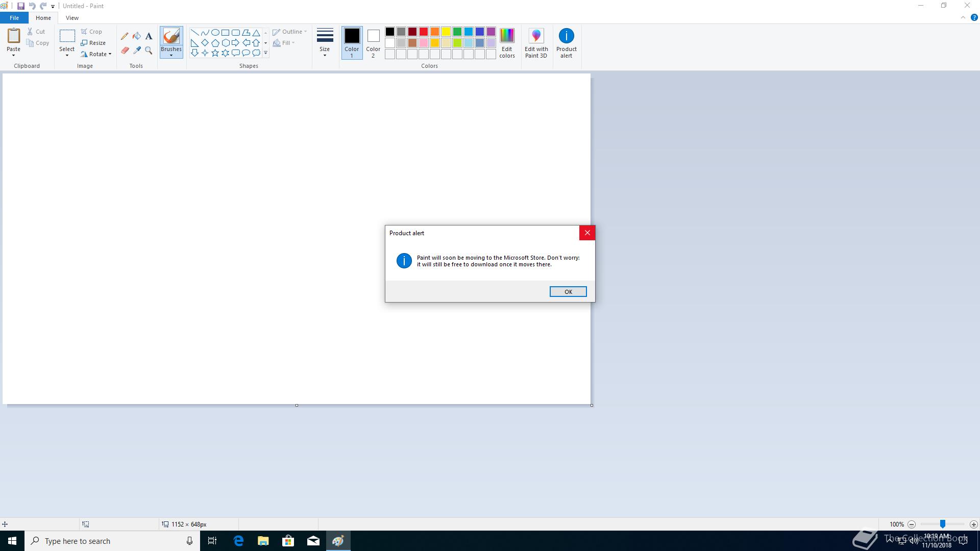The height and width of the screenshot is (551, 980).
Task: Click the Paste clipboard icon
Action: [x=14, y=36]
